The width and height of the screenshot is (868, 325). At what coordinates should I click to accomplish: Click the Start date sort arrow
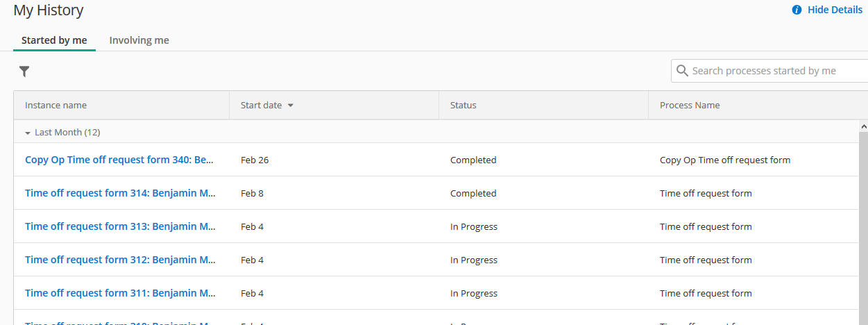(291, 106)
